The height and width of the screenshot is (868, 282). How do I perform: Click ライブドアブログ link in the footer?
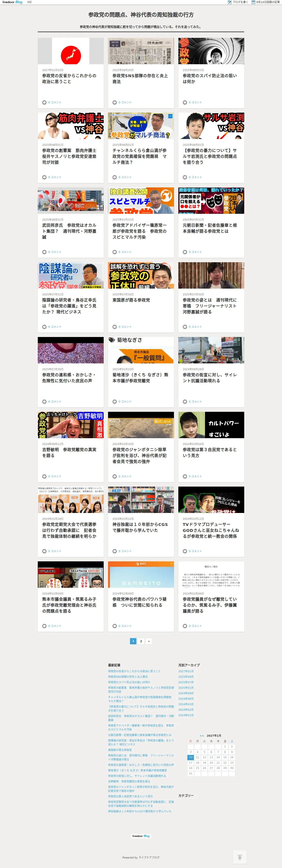pyautogui.click(x=149, y=857)
